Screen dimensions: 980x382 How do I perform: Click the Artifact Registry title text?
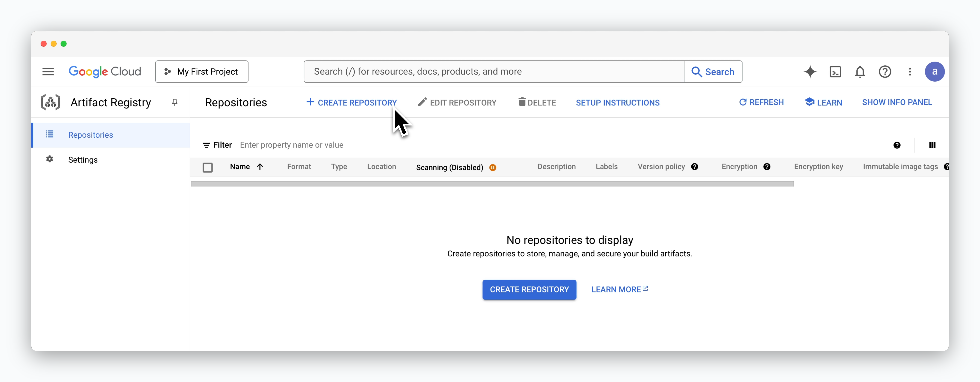111,102
